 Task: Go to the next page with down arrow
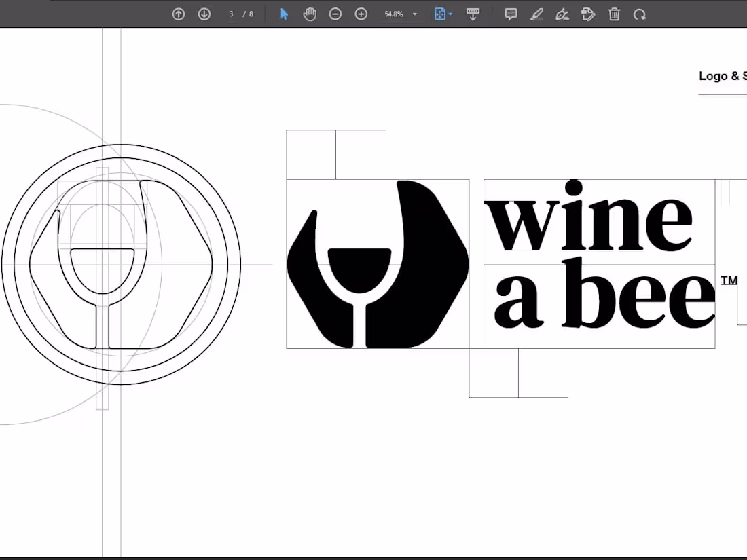[x=204, y=14]
